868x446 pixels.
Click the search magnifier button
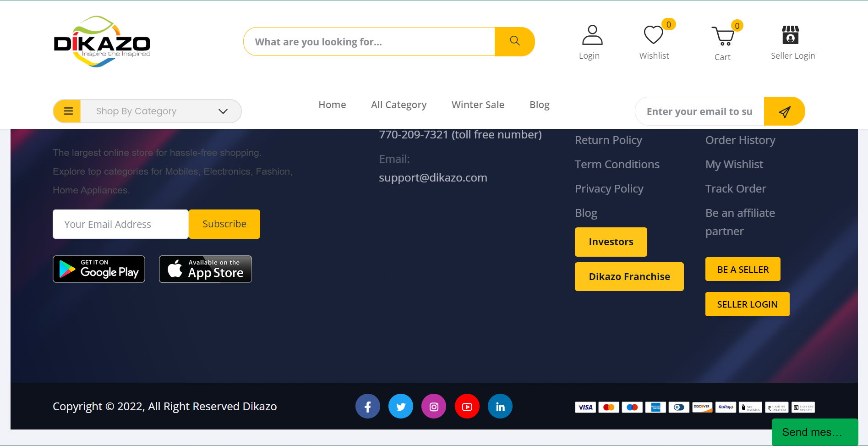(x=514, y=41)
